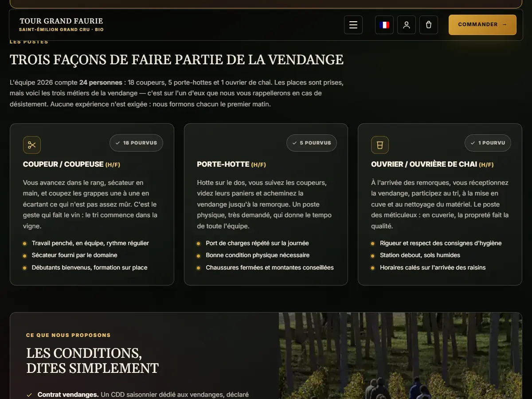The width and height of the screenshot is (532, 399).
Task: Open the shopping bag cart icon
Action: pos(429,25)
